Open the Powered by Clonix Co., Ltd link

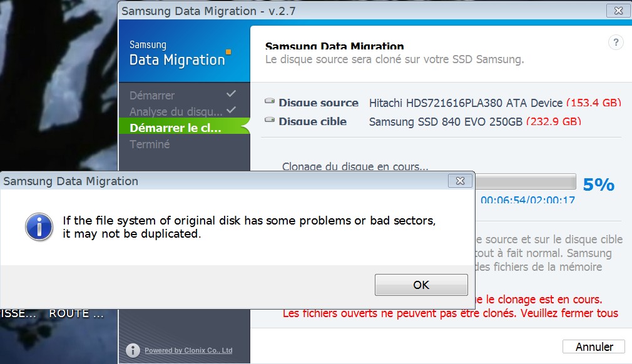188,350
